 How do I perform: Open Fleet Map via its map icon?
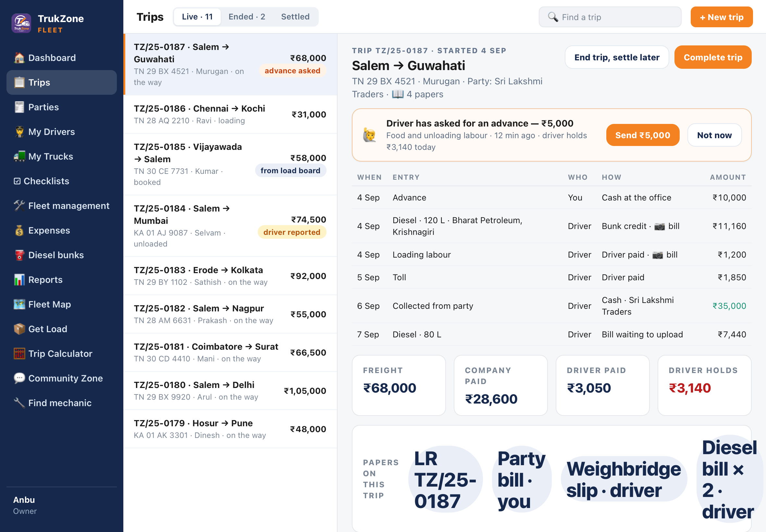point(19,304)
